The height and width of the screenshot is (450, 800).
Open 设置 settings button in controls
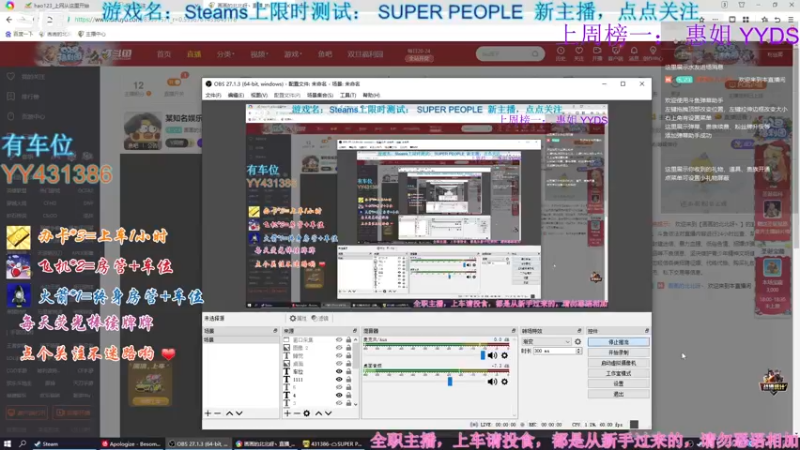click(x=618, y=384)
